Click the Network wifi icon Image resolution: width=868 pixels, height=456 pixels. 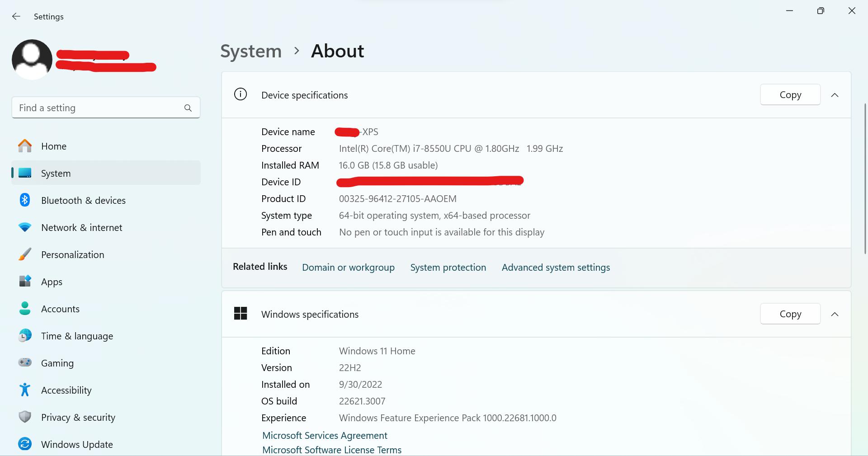[25, 227]
